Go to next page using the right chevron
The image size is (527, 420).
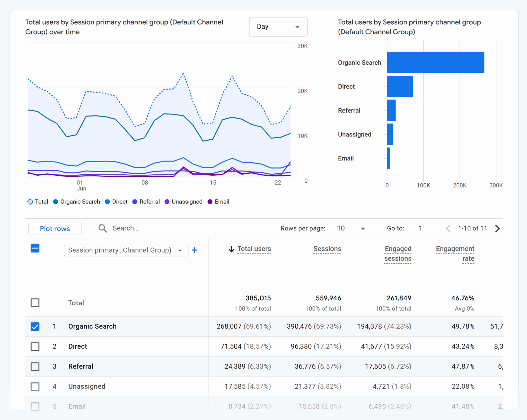tap(497, 228)
